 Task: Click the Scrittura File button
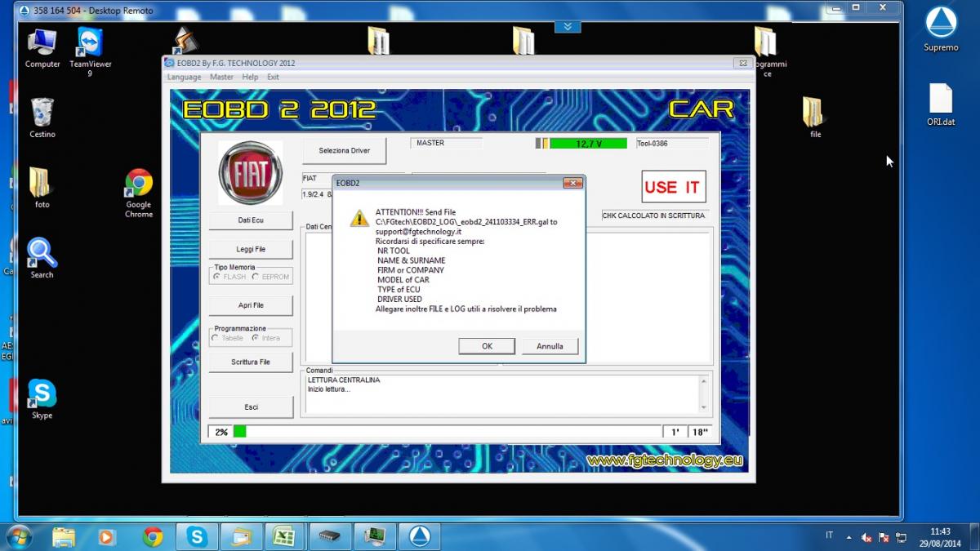[x=251, y=362]
